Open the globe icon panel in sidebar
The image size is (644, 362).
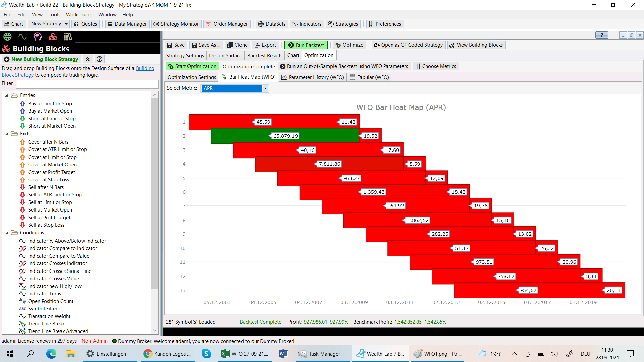(7, 37)
